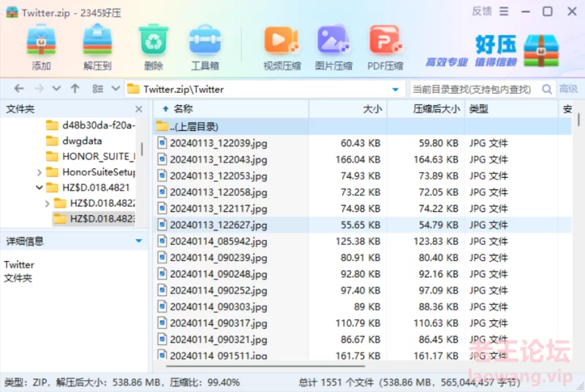Go back with the left arrow
The image size is (585, 392).
[x=19, y=88]
